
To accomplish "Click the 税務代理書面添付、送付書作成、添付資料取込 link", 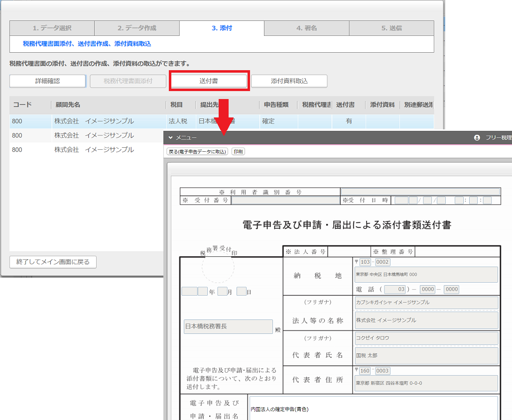I will tap(87, 44).
